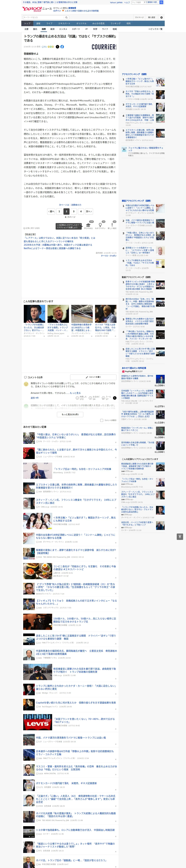Select the 国際 category tab
Image resolution: width=186 pixels, height=868 pixels.
[44, 29]
